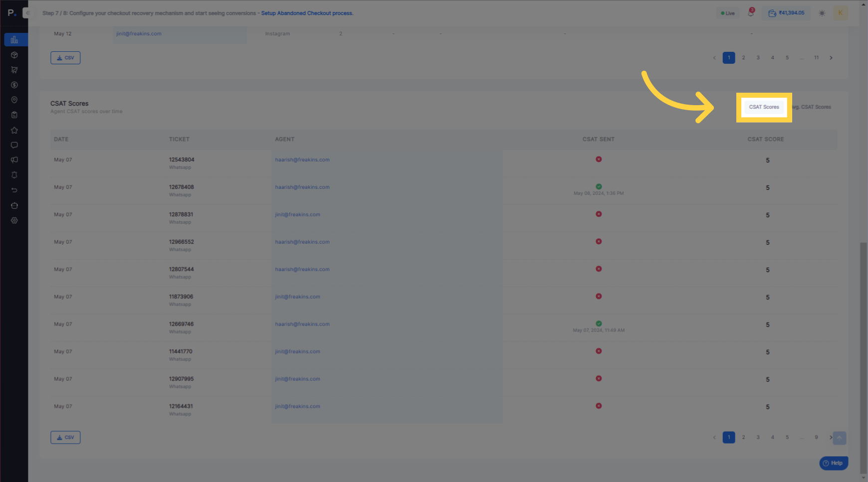
Task: Open the products box icon in sidebar
Action: pyautogui.click(x=14, y=55)
